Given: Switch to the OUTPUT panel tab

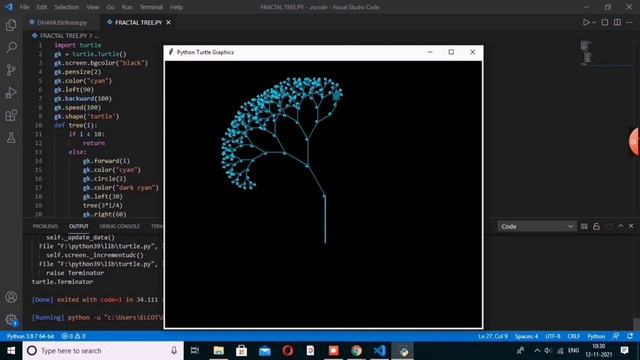Looking at the screenshot, I should (79, 226).
